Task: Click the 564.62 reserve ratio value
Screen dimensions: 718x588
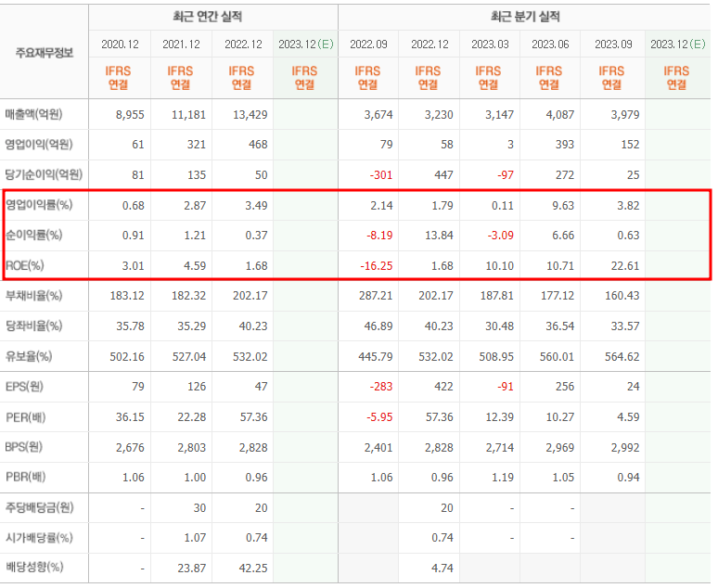Action: coord(622,357)
